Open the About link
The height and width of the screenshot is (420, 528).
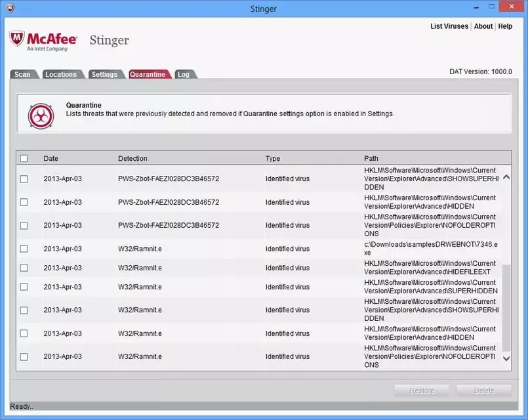pyautogui.click(x=483, y=26)
